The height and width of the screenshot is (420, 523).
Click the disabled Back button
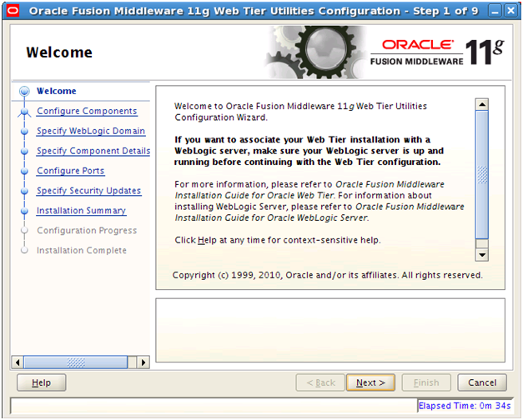click(320, 382)
